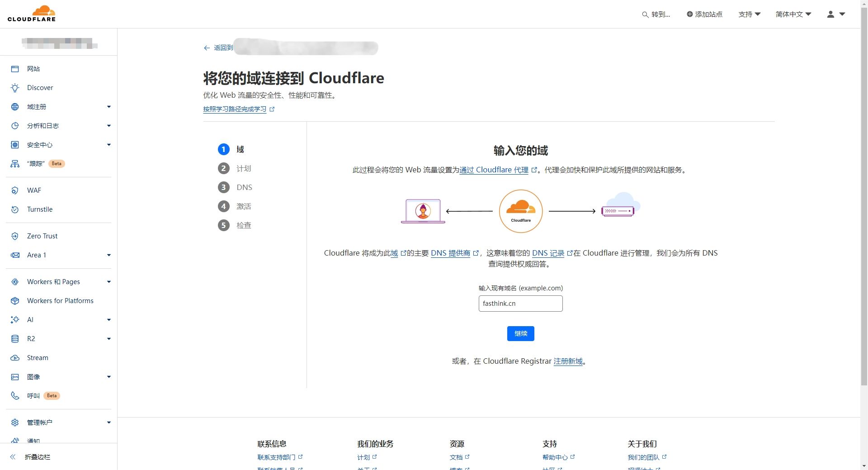Click the Stream cloud icon

tap(15, 358)
